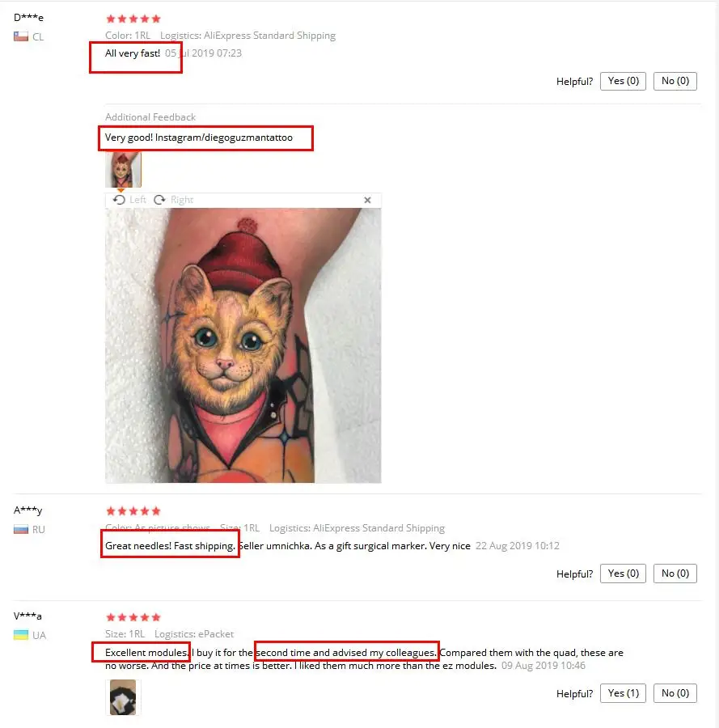Close the expanded tattoo photo viewer

click(x=367, y=200)
